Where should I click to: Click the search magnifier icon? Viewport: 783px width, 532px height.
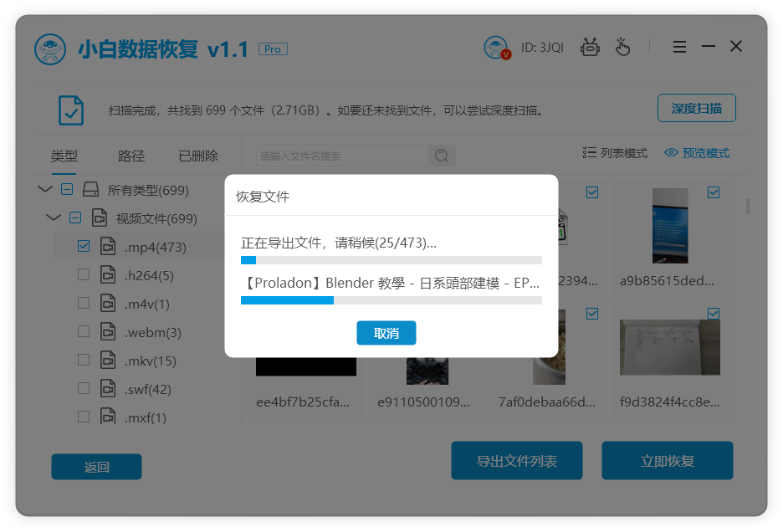pos(442,156)
